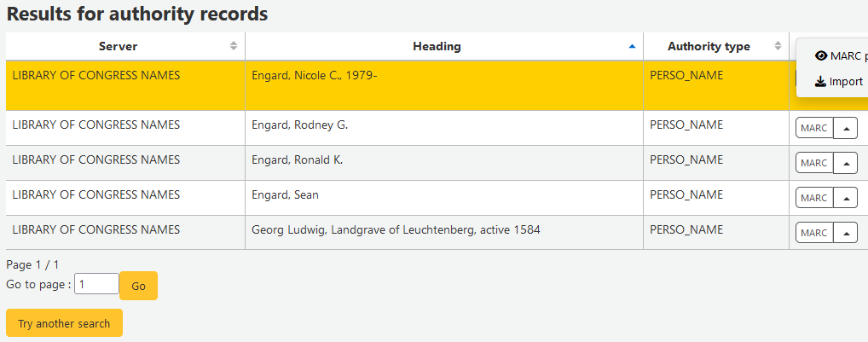Expand actions dropdown for Engard, Ronald K.
This screenshot has width=868, height=342.
point(845,163)
